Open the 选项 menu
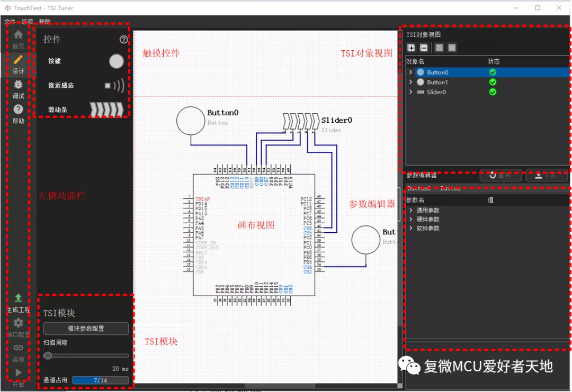The height and width of the screenshot is (392, 572). (26, 22)
